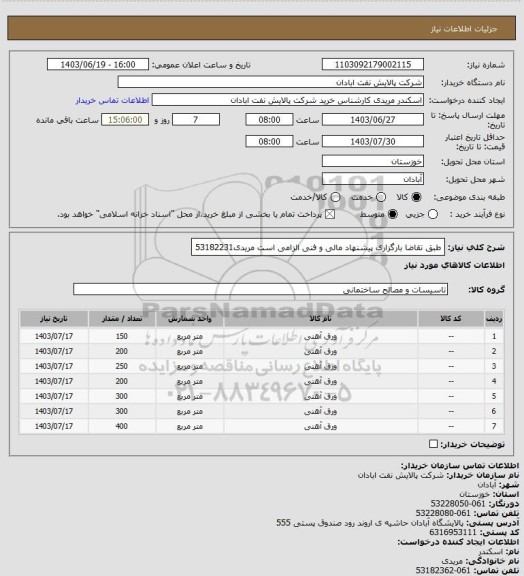The height and width of the screenshot is (576, 524).
Task: Click the تعداد / مقدار column header
Action: tap(122, 319)
